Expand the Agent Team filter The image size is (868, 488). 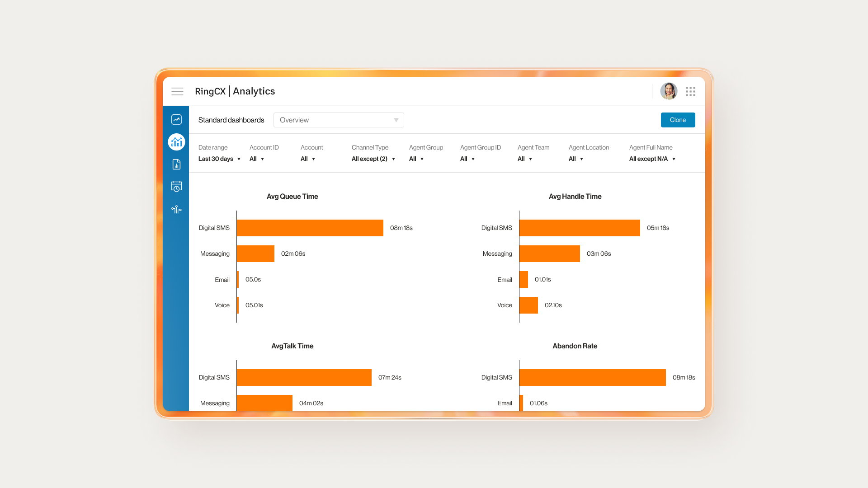coord(524,159)
